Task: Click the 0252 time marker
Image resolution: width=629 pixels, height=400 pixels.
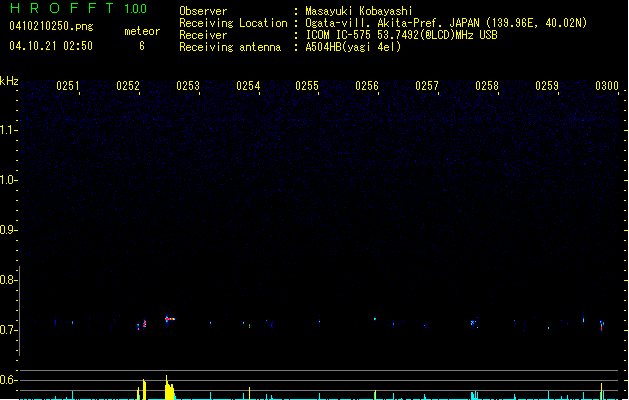Action: tap(128, 86)
